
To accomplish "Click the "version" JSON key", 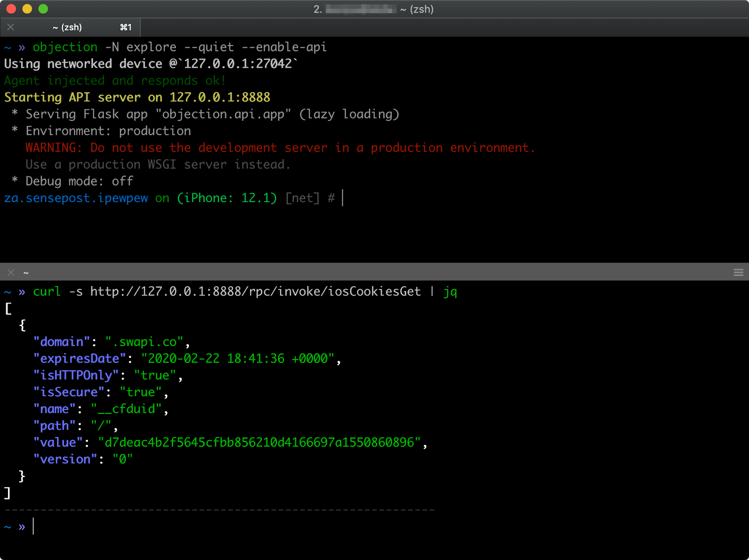I will (x=65, y=459).
